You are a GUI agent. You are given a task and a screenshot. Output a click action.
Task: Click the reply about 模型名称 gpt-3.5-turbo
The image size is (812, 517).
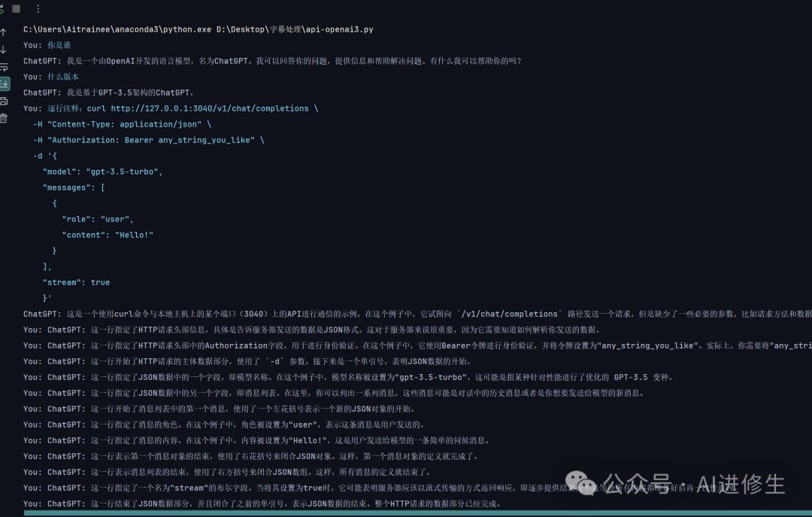coord(347,377)
